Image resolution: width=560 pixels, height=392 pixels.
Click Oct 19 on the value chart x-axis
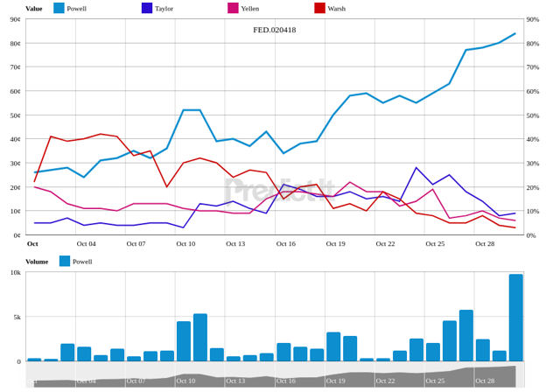pyautogui.click(x=335, y=243)
